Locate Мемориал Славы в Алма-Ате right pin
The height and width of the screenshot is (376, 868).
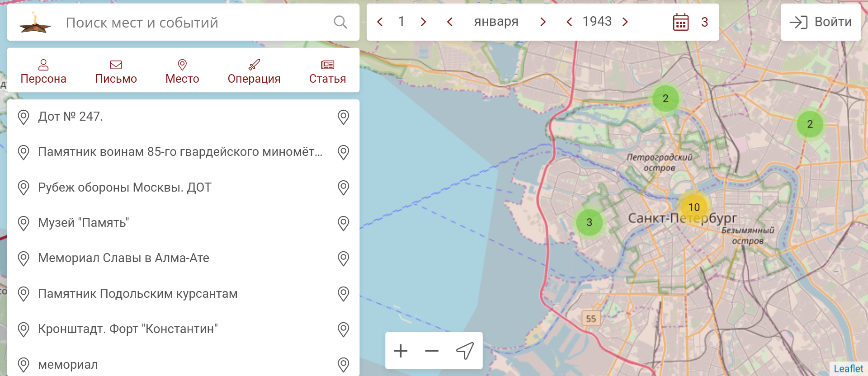point(344,258)
